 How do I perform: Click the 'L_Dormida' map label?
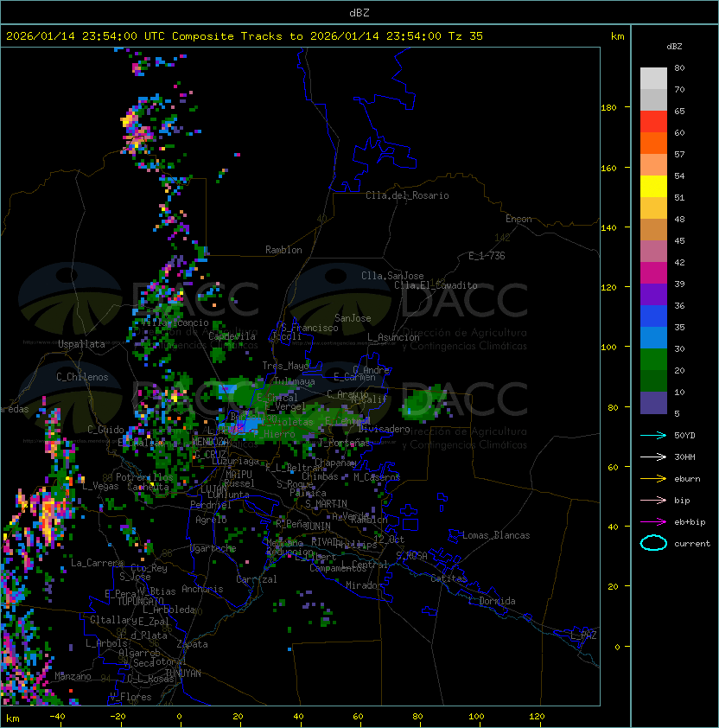tap(492, 601)
